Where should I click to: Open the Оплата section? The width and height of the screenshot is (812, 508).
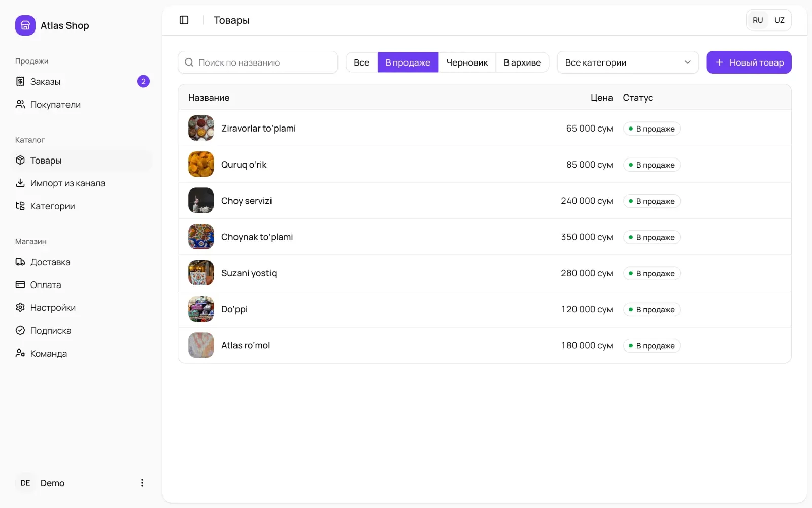81,284
